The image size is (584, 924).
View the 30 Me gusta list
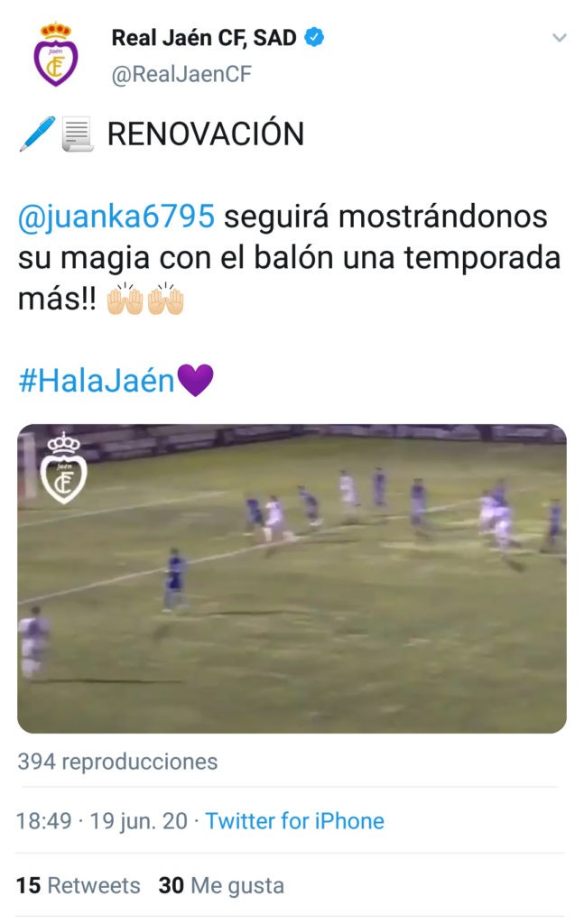click(x=221, y=886)
